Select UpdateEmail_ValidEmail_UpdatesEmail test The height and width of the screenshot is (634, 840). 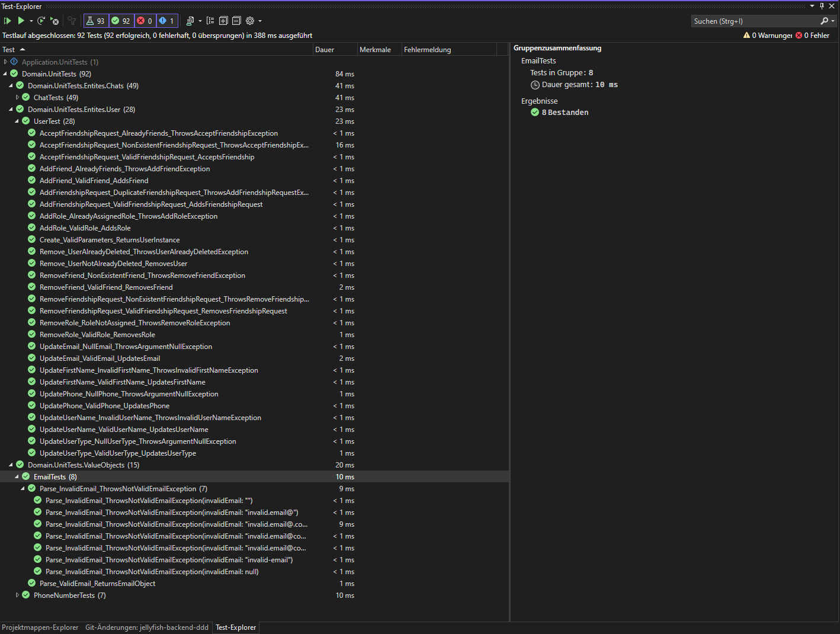click(x=100, y=358)
